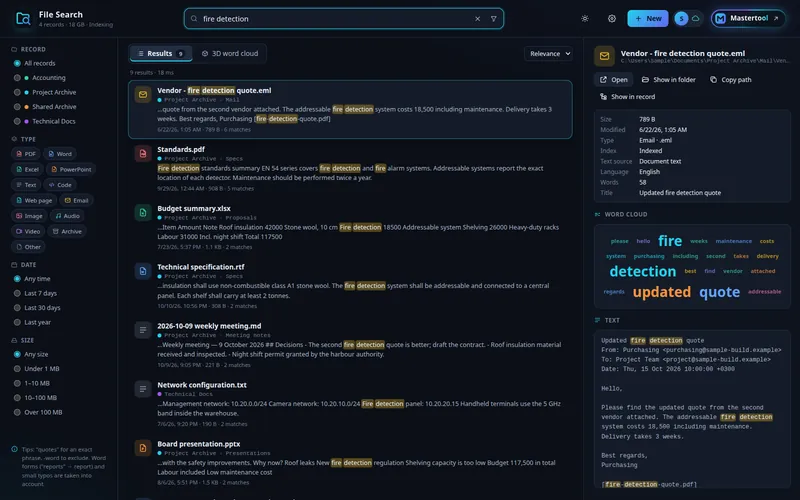This screenshot has width=800, height=500.
Task: Select Accounting record
Action: coord(40,78)
